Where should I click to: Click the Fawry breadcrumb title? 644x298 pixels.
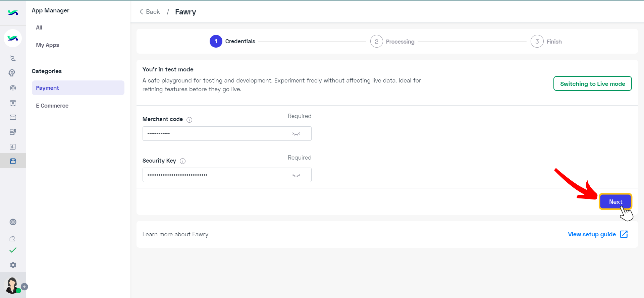(x=185, y=12)
